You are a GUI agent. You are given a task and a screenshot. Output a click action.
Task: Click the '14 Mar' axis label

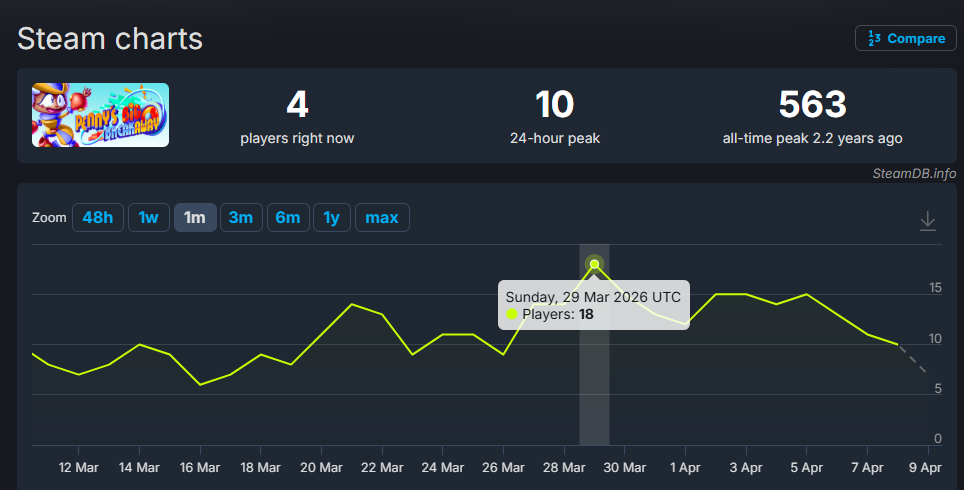click(139, 468)
